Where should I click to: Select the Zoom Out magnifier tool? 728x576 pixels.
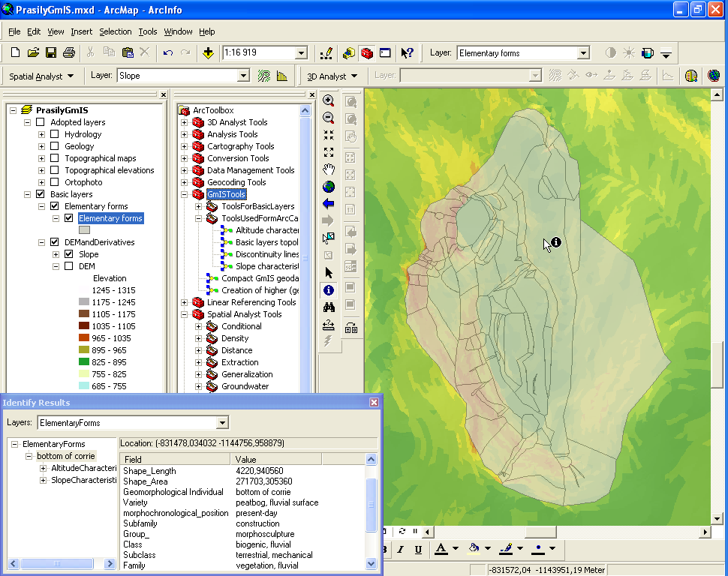coord(328,118)
